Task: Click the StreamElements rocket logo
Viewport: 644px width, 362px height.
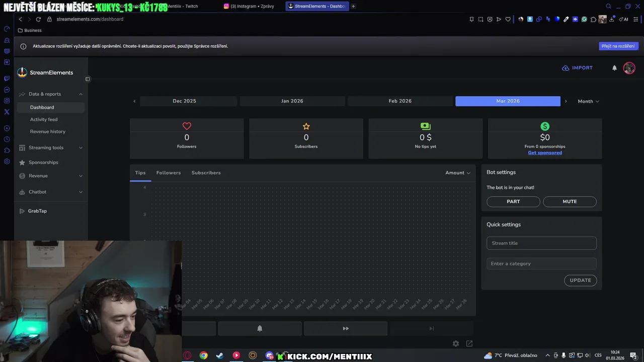Action: click(x=22, y=72)
